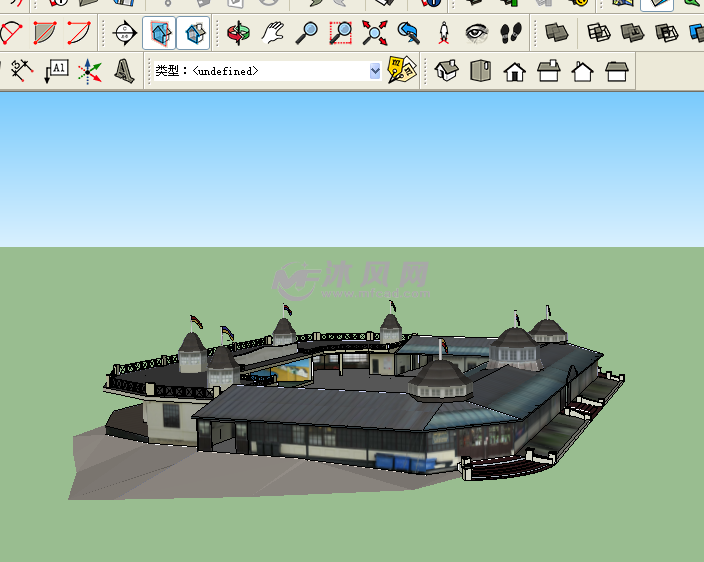This screenshot has height=562, width=704.
Task: Activate the Axes tool
Action: [90, 71]
